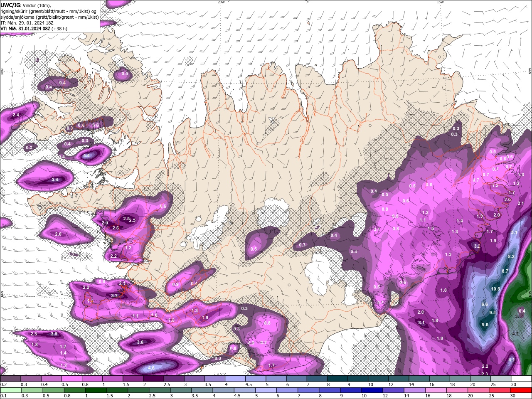Pick the darkest purple swatch above 2 on upper scale
Image resolution: width=532 pixels, height=399 pixels.
[x=153, y=379]
